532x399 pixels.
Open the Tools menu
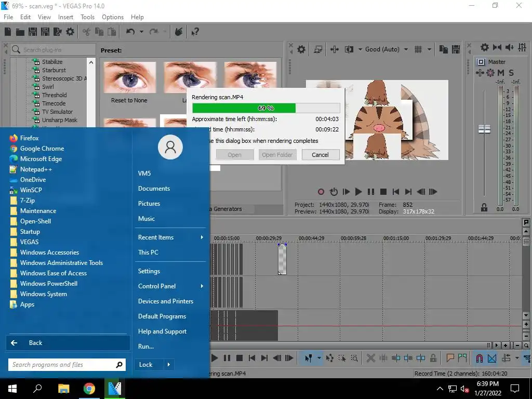pos(87,17)
